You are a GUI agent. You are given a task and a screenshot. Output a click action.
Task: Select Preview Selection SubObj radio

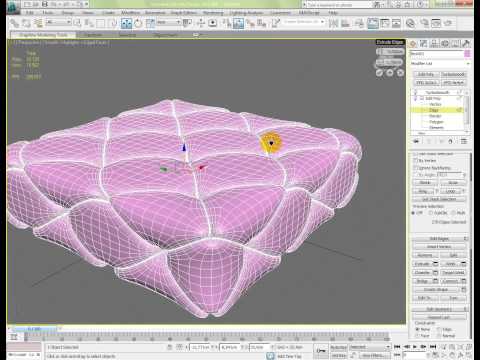431,213
